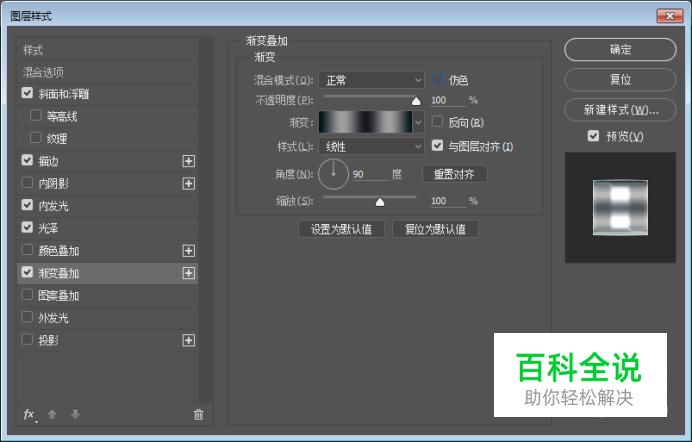The height and width of the screenshot is (442, 692).
Task: Click the 缩放 percentage input field
Action: tap(448, 201)
